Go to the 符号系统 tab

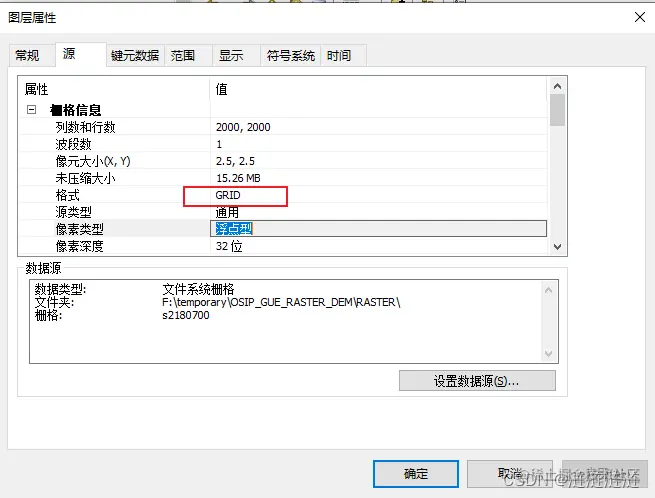point(291,55)
